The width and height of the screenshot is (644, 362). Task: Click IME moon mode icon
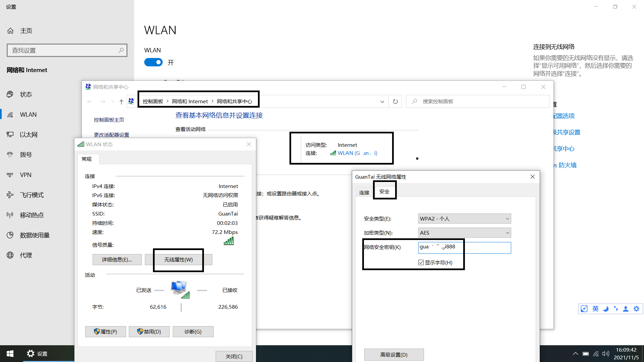(606, 309)
